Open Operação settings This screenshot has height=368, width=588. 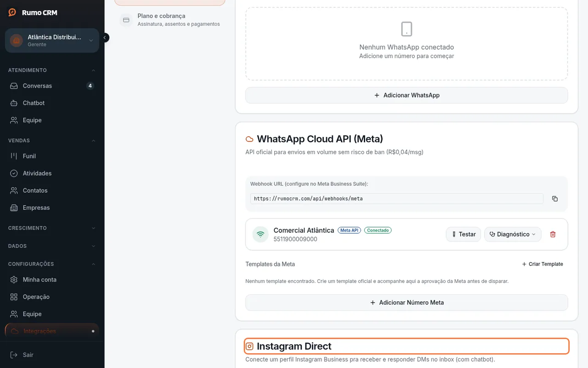tap(52, 297)
